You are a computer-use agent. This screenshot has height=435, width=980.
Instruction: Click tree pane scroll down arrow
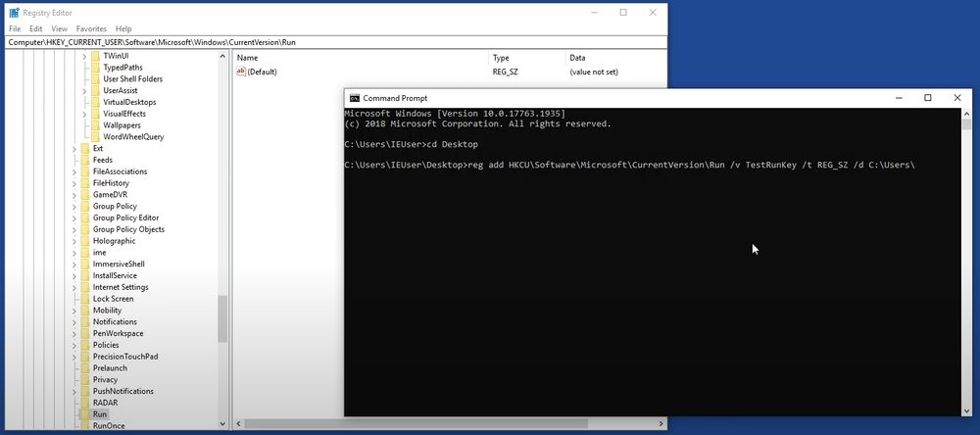223,423
